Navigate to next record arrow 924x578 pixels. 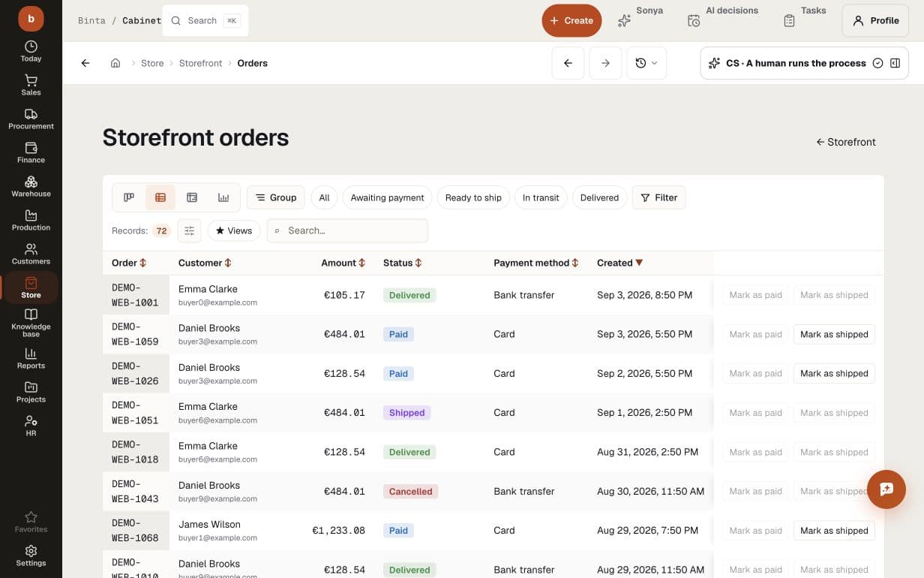coord(605,63)
